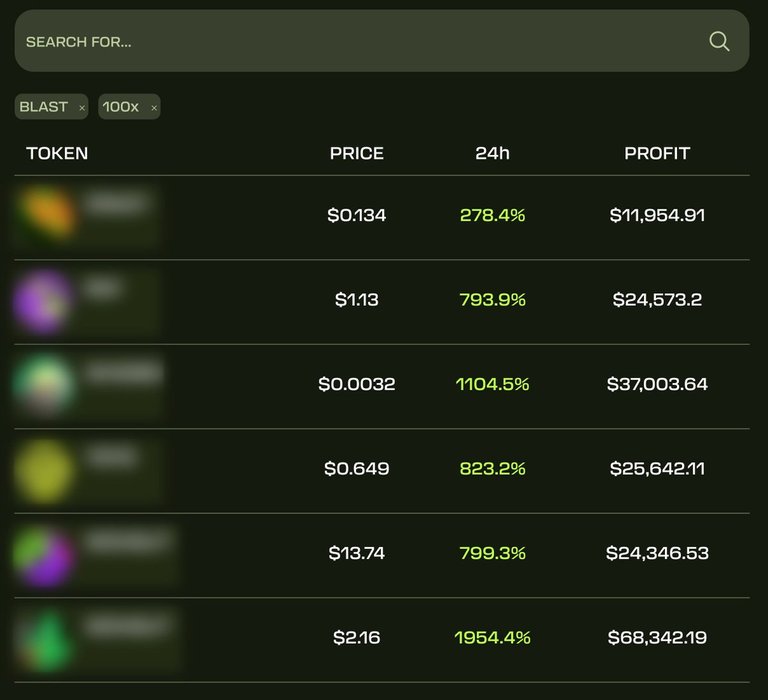This screenshot has width=768, height=700.
Task: Click the BLAST tag label
Action: coord(44,107)
